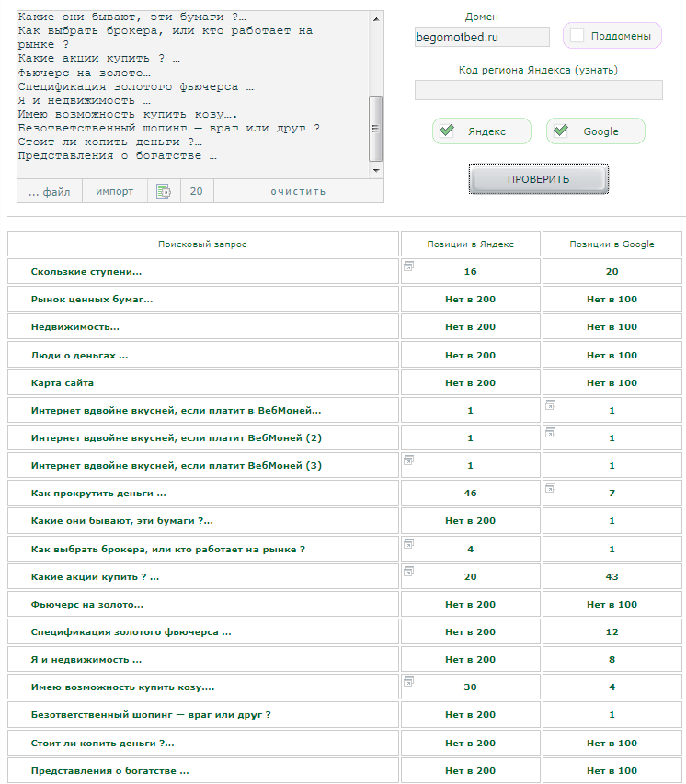
Task: Click the snapshot icon beside Yandex position 30
Action: coord(408,681)
